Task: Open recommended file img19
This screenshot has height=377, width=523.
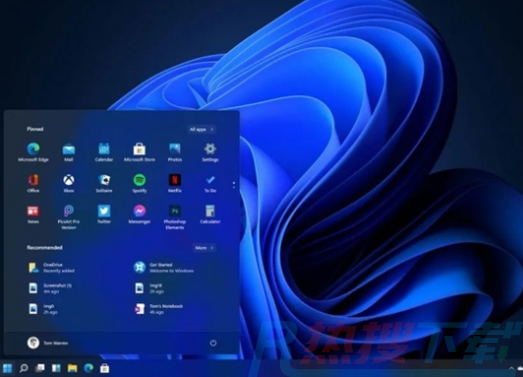Action: [x=149, y=288]
